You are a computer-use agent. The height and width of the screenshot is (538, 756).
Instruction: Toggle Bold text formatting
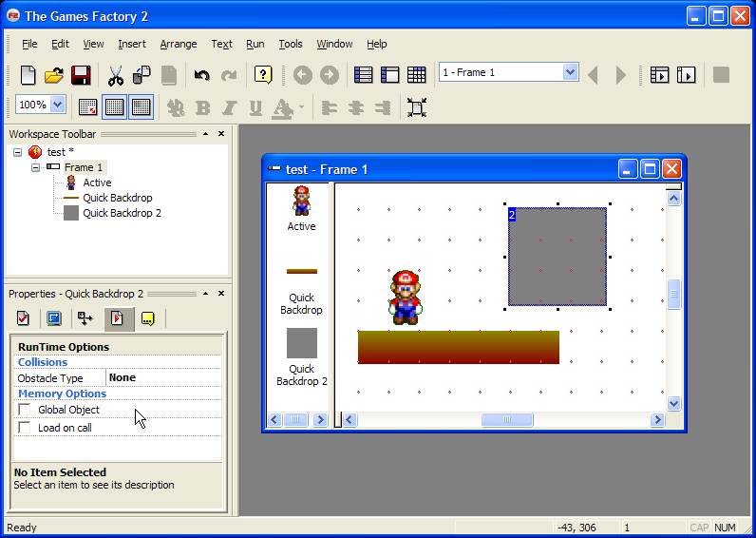[203, 107]
